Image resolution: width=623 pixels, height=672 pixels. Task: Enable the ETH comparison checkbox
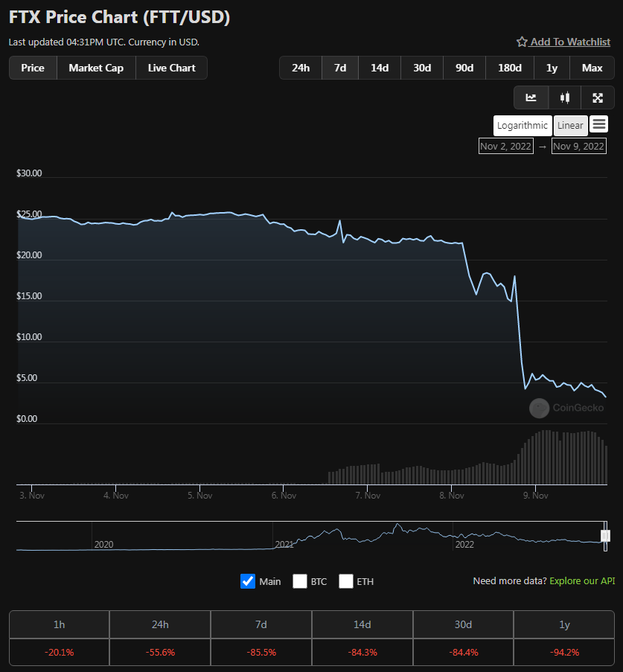click(346, 581)
